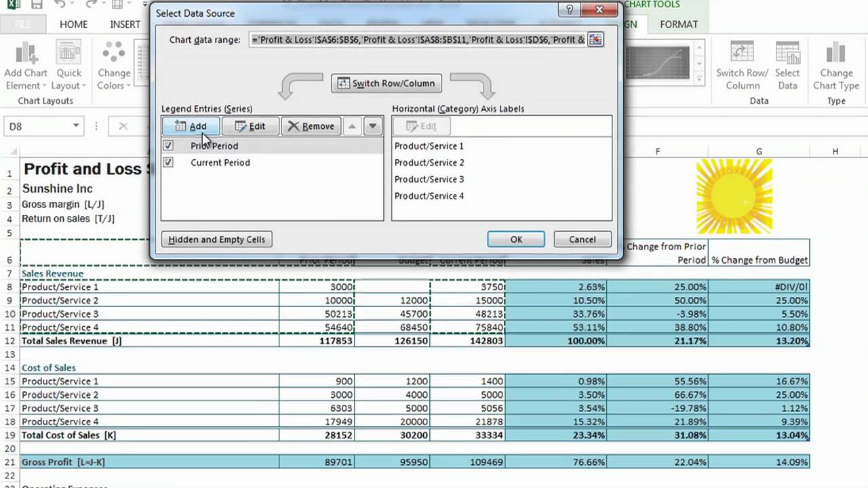Edit the selected legend series

[x=250, y=126]
